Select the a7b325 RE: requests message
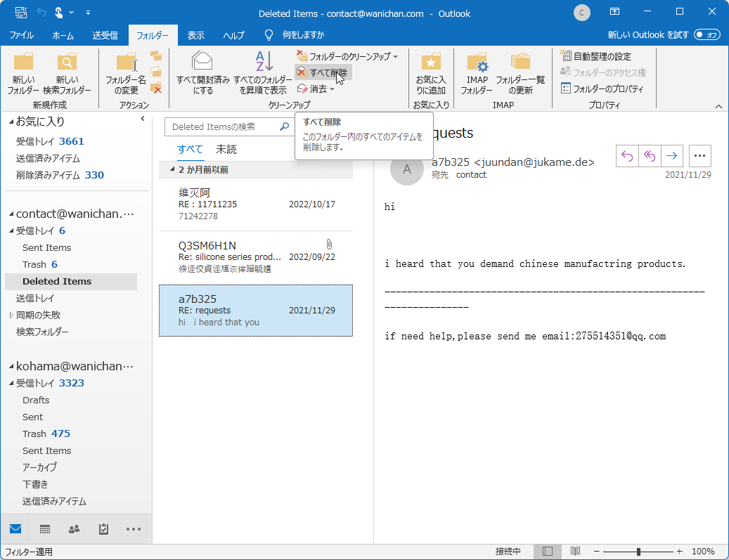The image size is (729, 560). tap(256, 311)
